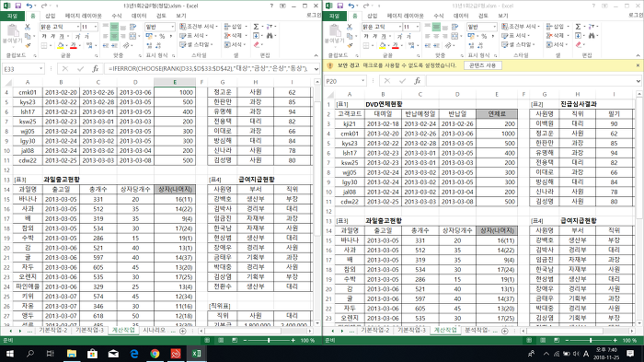Click the wrap text icon in the left window
Screen dimensions: 644x362
pyautogui.click(x=133, y=27)
